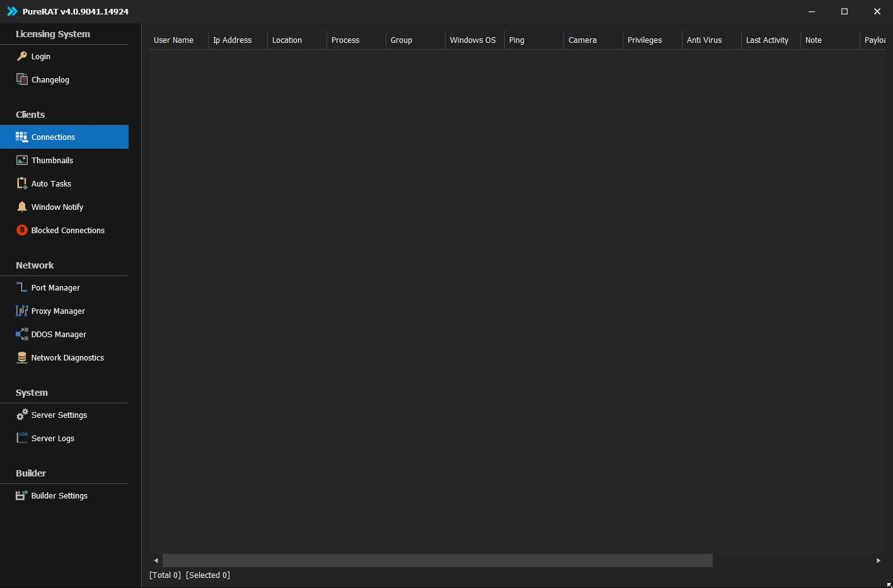Image resolution: width=893 pixels, height=588 pixels.
Task: Click the key icon next to Login
Action: pyautogui.click(x=22, y=56)
